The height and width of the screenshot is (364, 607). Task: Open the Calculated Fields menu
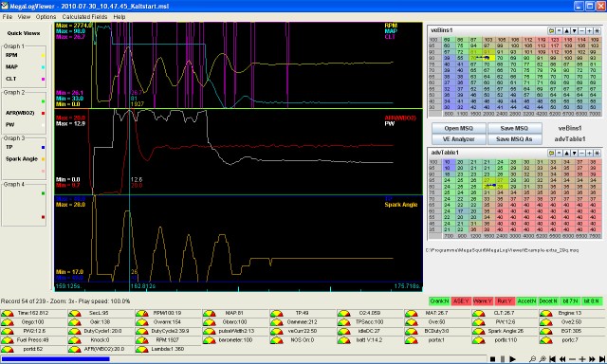pos(84,17)
